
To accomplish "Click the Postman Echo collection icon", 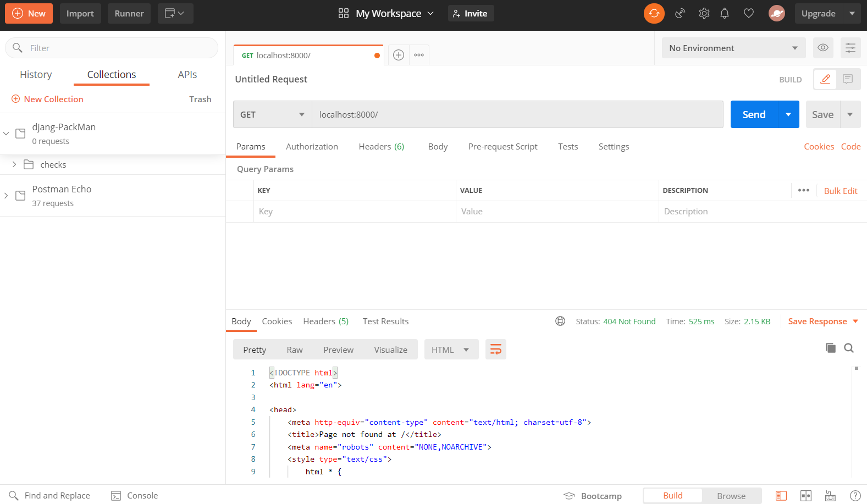I will click(20, 196).
